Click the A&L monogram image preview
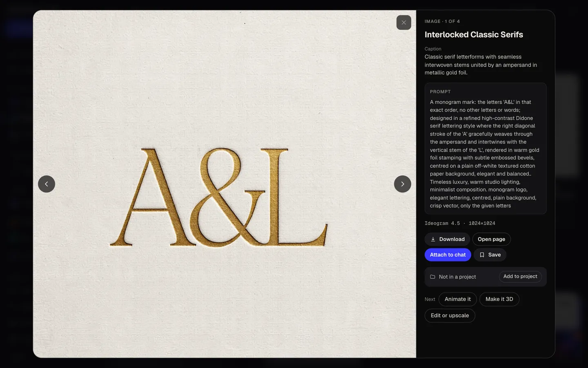Image resolution: width=588 pixels, height=368 pixels. [225, 184]
